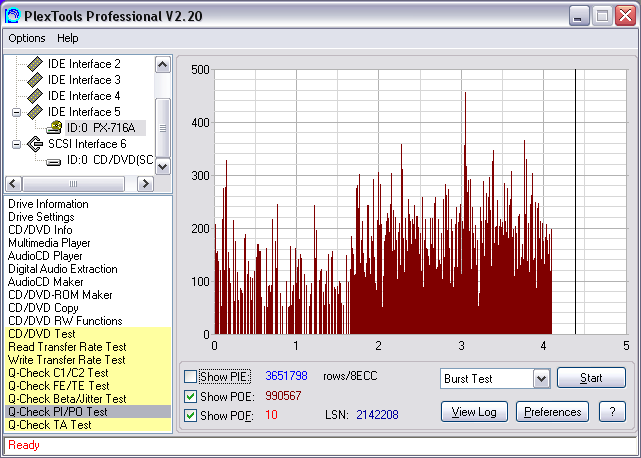Open CD/DVD Info function
641x458 pixels.
tap(40, 230)
